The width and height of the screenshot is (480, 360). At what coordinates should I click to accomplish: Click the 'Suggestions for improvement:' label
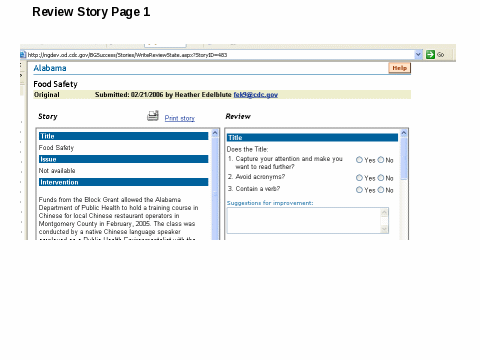(270, 203)
